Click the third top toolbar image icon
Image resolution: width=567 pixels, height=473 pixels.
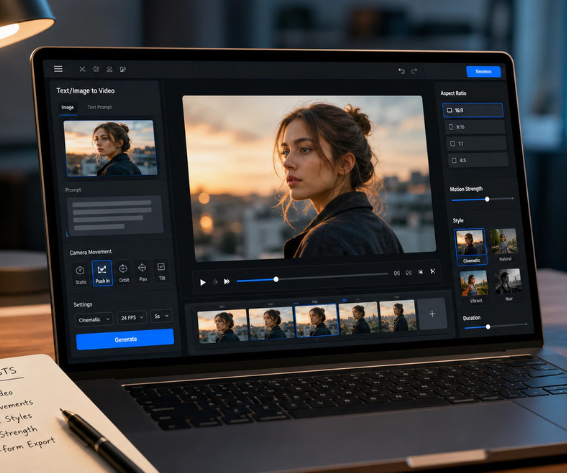[109, 69]
